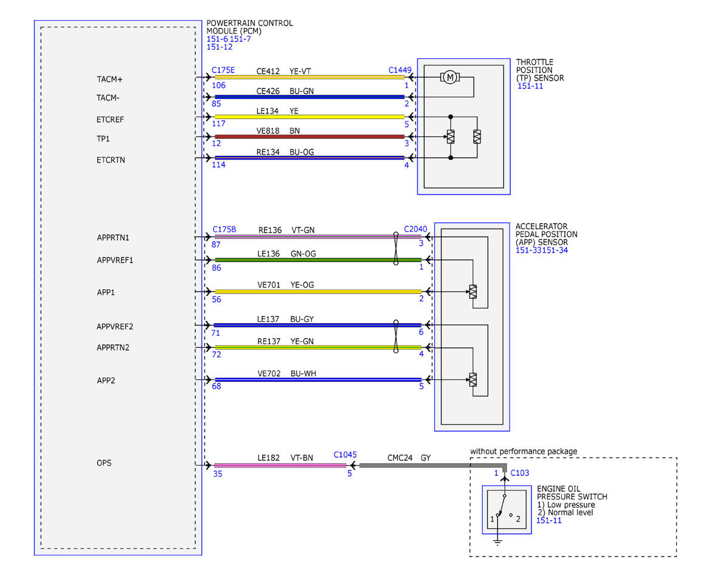Select the "POWERTRAIN CONTROL MODULE (PCM)" title
728x562 pixels.
[250, 27]
